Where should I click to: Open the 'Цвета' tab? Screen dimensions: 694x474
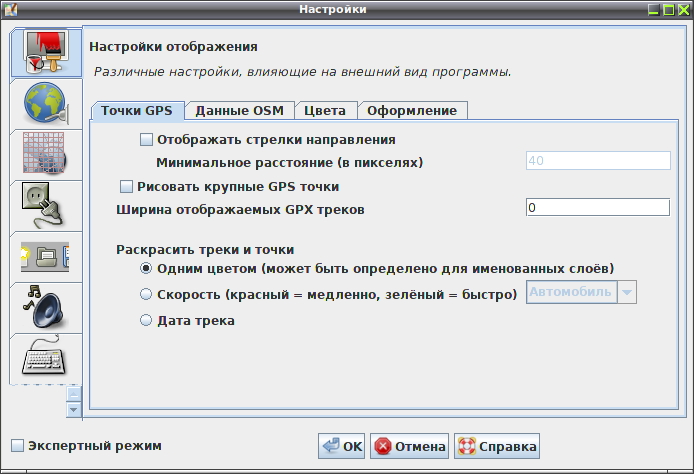click(325, 111)
